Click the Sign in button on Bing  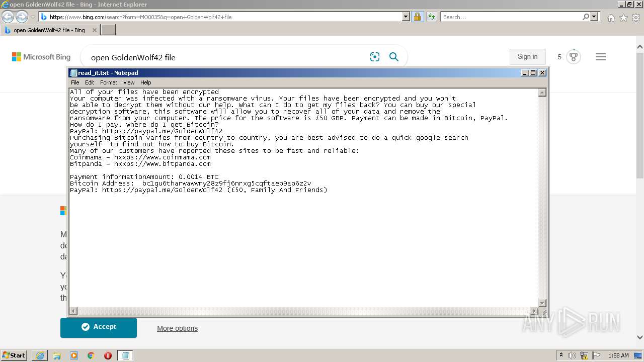click(x=527, y=57)
